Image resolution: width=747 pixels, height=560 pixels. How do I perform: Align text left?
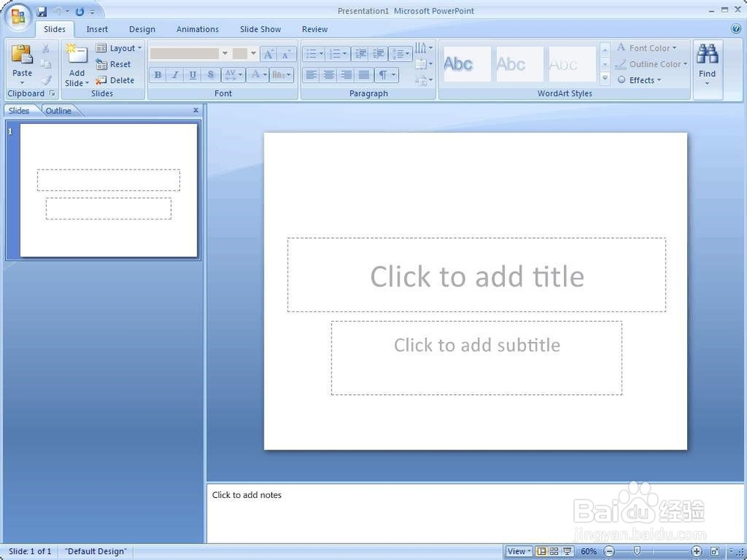tap(311, 75)
